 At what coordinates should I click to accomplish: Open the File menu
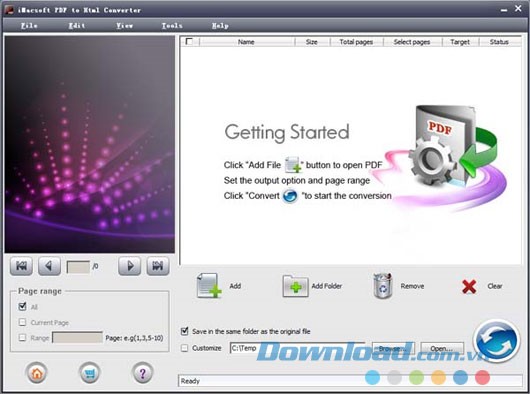[x=29, y=26]
